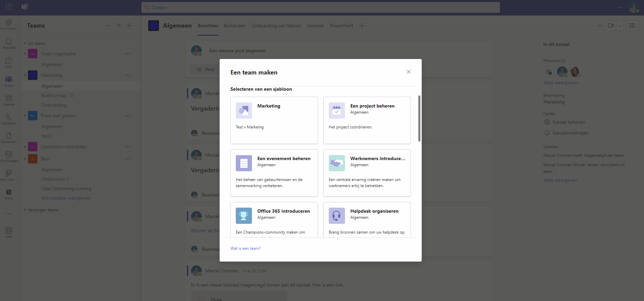
Task: Open more options for c)solutions contracten
Action: click(128, 147)
